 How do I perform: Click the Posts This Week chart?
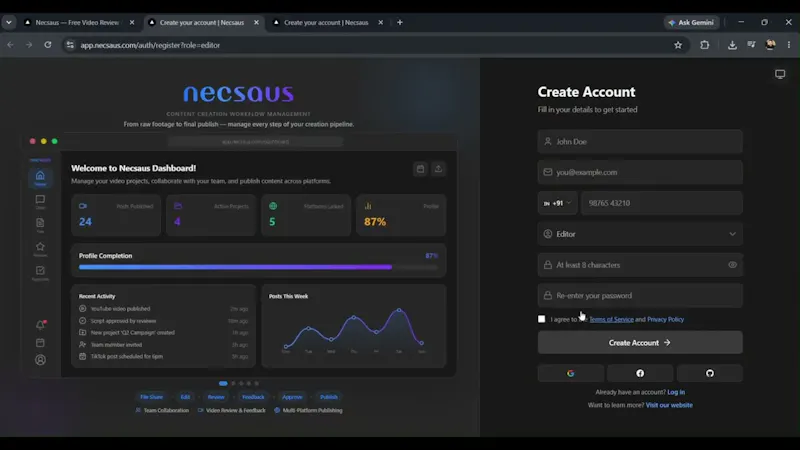[x=354, y=326]
